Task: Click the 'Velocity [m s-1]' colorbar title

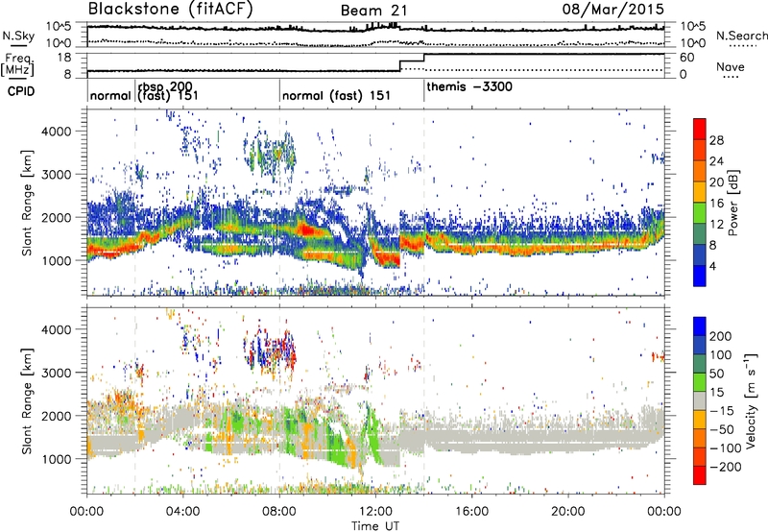Action: tap(751, 400)
